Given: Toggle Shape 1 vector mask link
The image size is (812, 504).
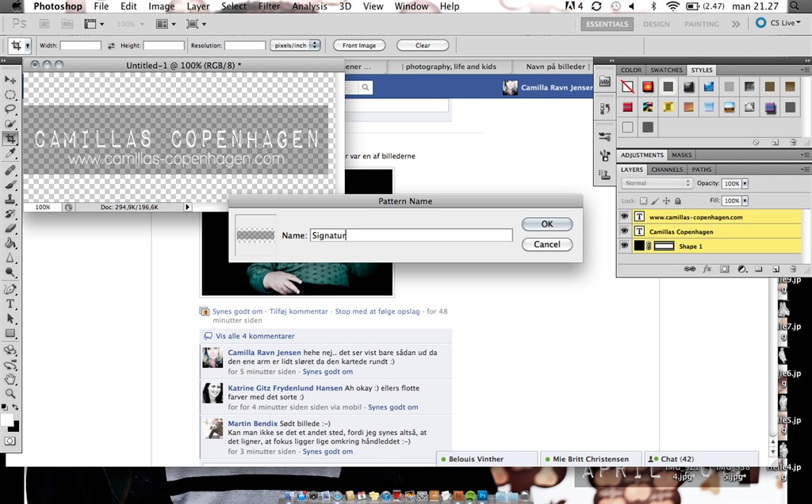Looking at the screenshot, I should coord(649,246).
